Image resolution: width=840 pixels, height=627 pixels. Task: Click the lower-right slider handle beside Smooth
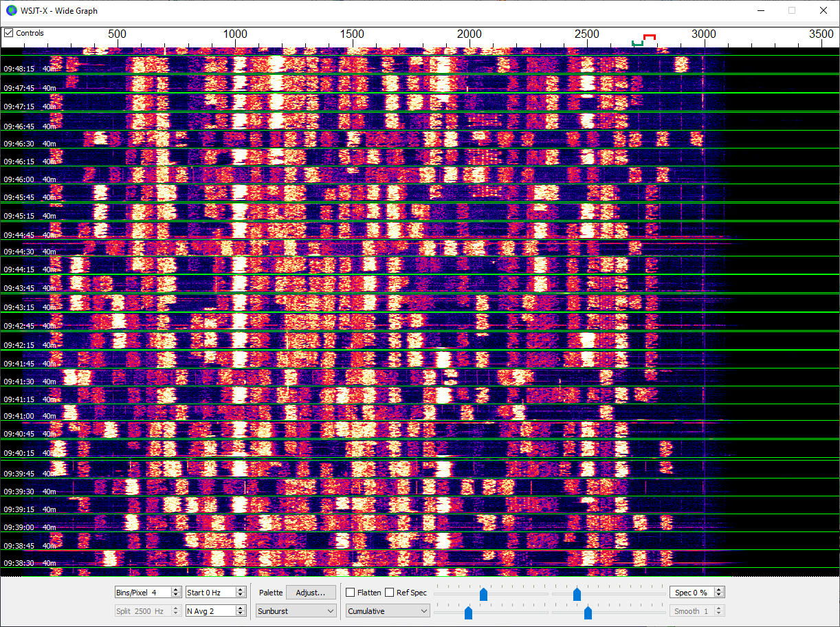point(588,613)
